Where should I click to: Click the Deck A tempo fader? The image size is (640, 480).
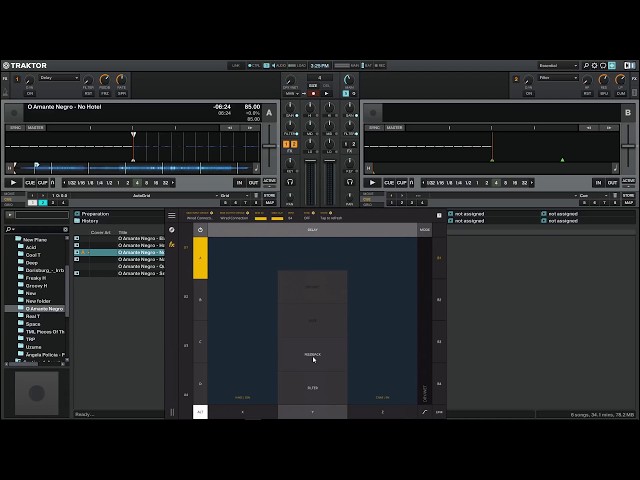pos(269,146)
